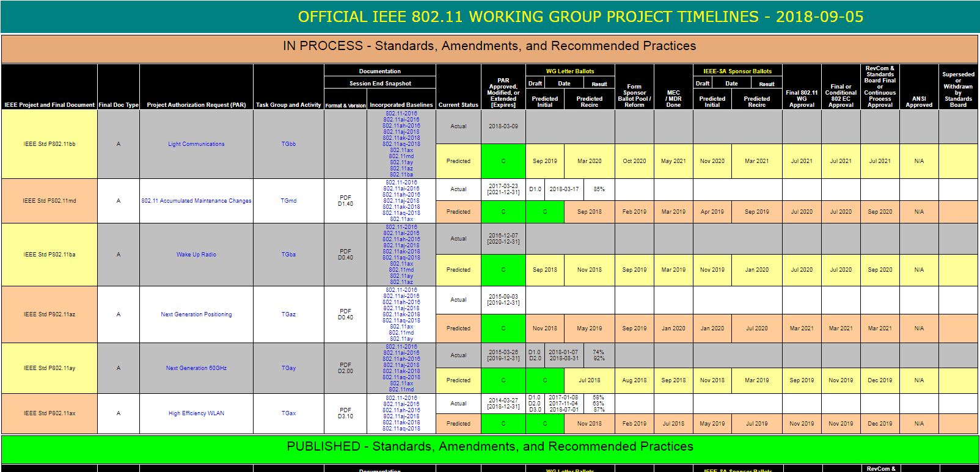Open the 802.11ba baseline link
Screen dimensions: 980x472
[x=401, y=175]
